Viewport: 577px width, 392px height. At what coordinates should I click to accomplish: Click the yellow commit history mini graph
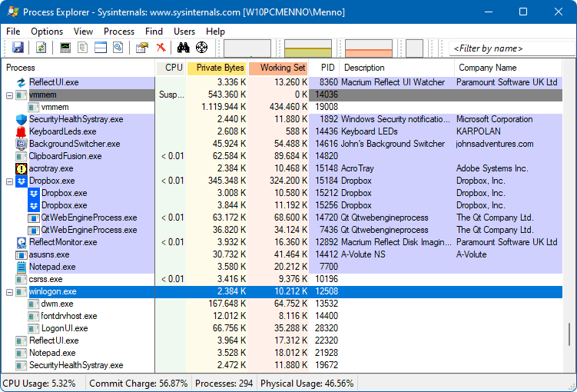(x=308, y=48)
